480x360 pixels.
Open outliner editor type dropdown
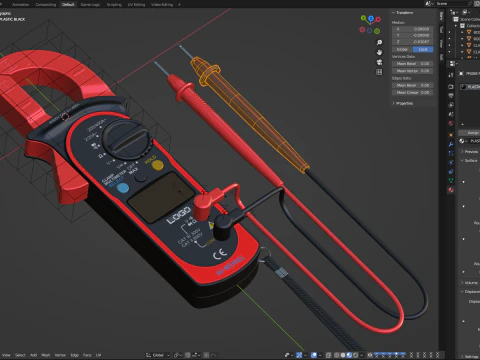coord(453,12)
